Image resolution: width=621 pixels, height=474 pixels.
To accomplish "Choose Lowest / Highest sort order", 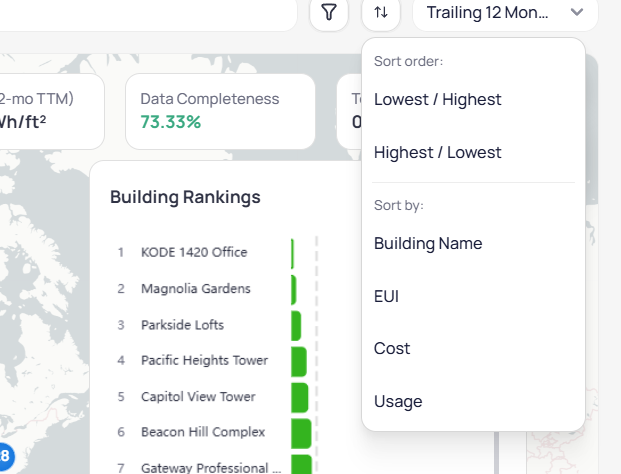I will 473,99.
